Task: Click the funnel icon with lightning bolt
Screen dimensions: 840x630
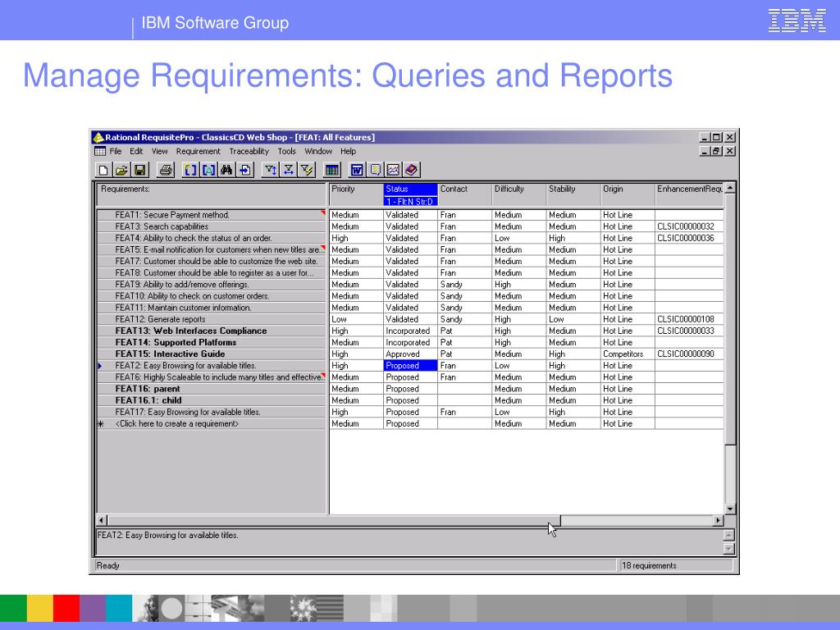Action: (307, 171)
